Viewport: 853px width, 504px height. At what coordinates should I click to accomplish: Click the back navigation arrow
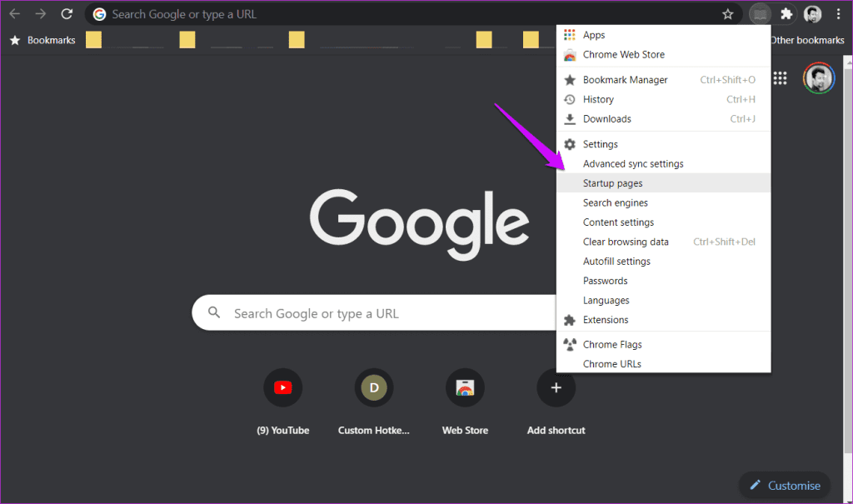click(x=14, y=13)
